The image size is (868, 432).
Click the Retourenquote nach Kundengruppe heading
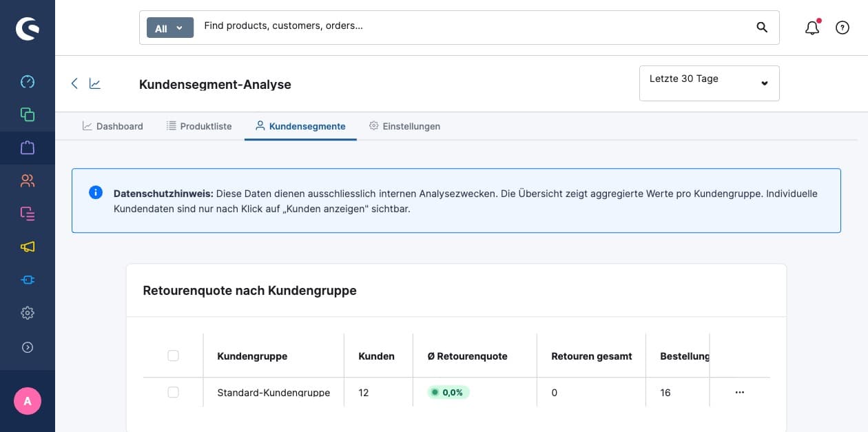coord(249,290)
